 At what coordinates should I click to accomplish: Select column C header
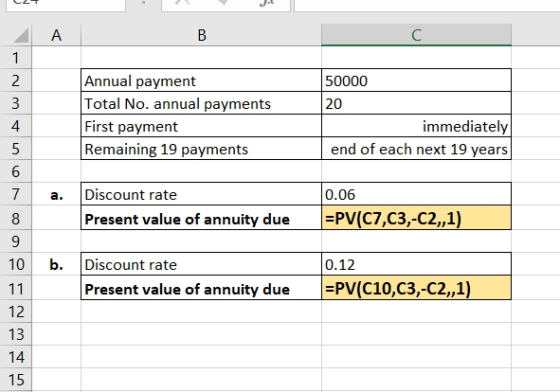coord(416,35)
